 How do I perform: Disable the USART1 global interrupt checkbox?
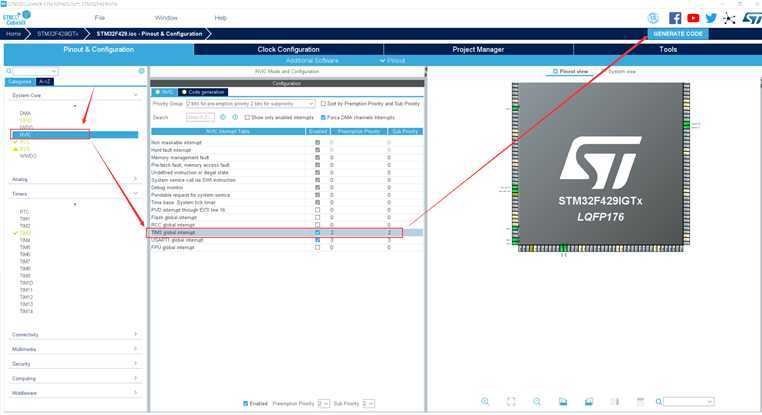point(317,240)
